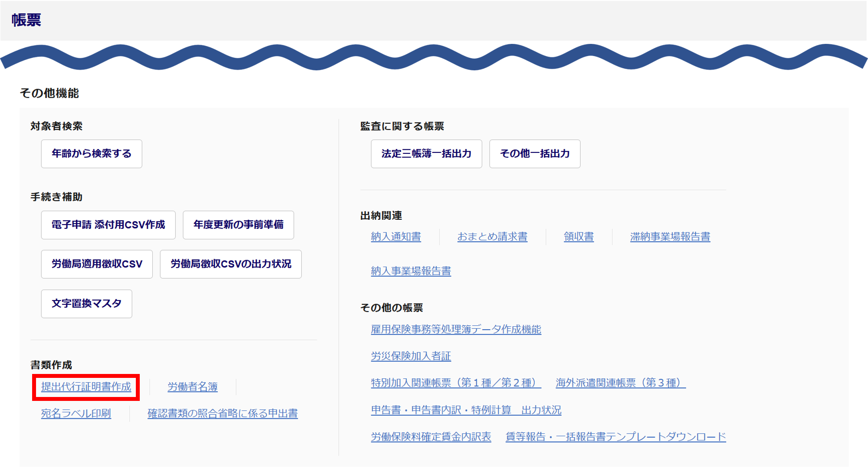Screen dimensions: 868x473
Task: Open おまとめ請求書 link
Action: pyautogui.click(x=492, y=237)
